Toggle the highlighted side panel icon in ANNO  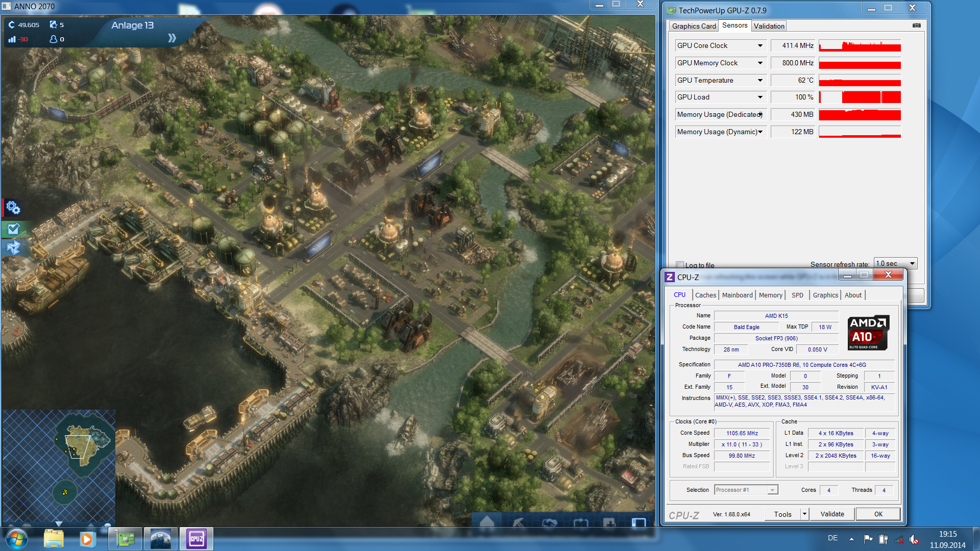pyautogui.click(x=639, y=522)
